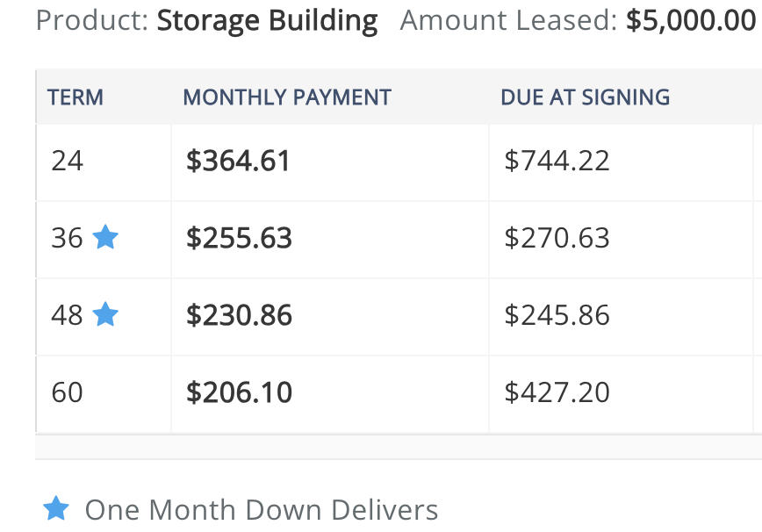This screenshot has width=762, height=532.
Task: Click the blue star beside term 48
Action: [105, 314]
